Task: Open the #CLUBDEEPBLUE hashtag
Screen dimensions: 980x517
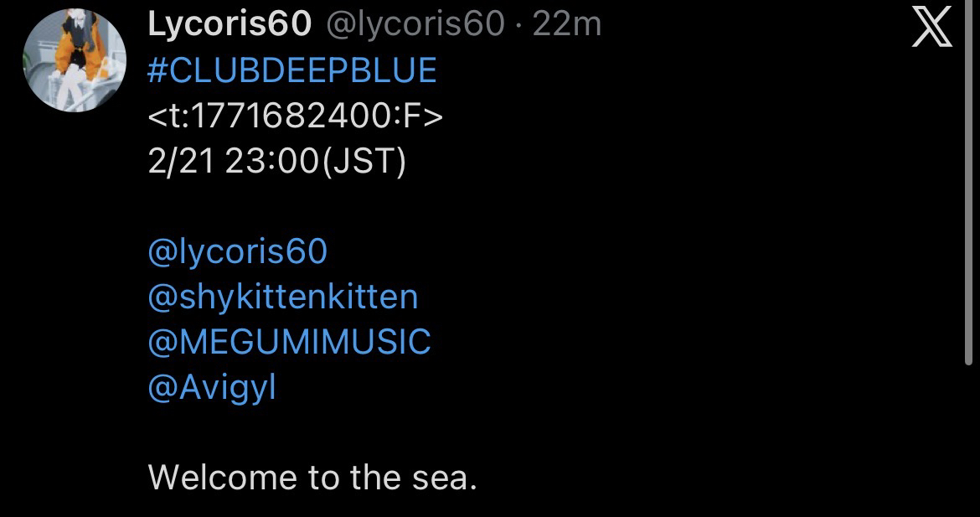Action: click(292, 71)
